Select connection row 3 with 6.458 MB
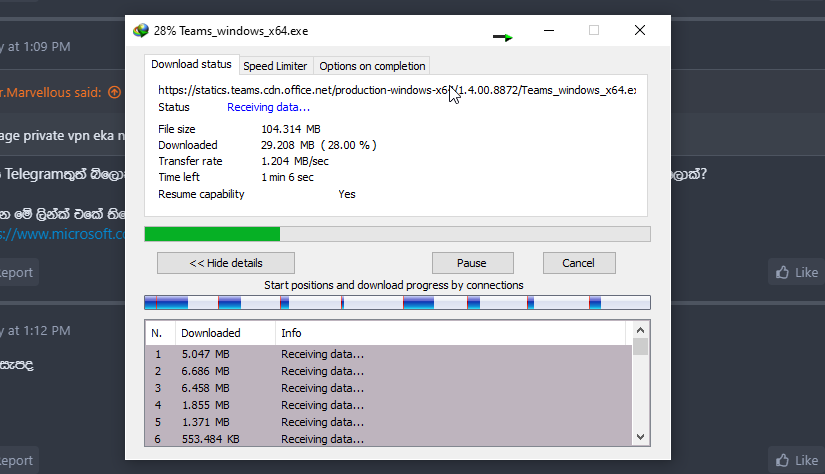The width and height of the screenshot is (825, 474). tap(388, 388)
